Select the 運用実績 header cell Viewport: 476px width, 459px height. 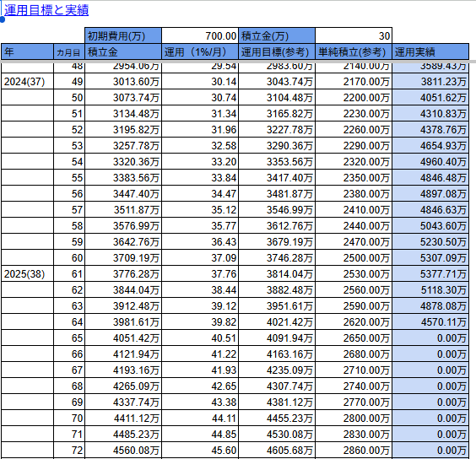coord(430,52)
